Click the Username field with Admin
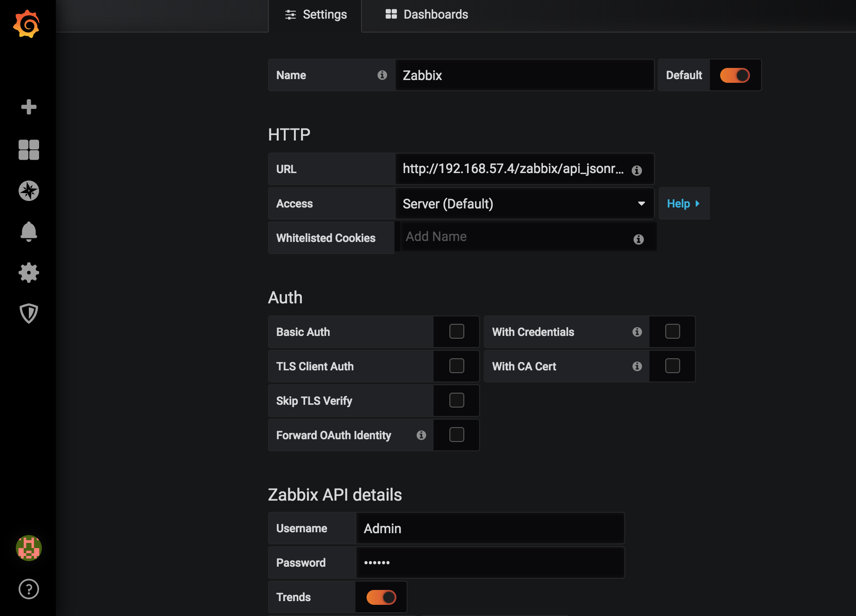Screen dimensions: 856x616 tap(490, 529)
